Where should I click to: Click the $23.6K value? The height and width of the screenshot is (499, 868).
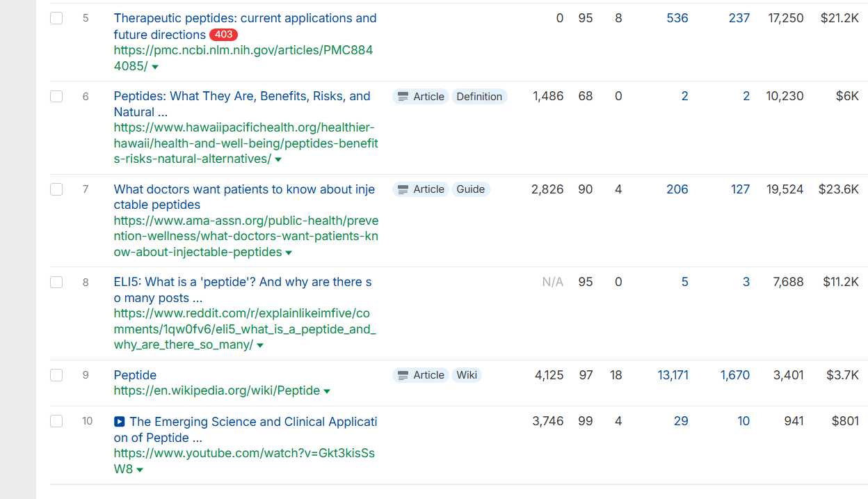(839, 189)
